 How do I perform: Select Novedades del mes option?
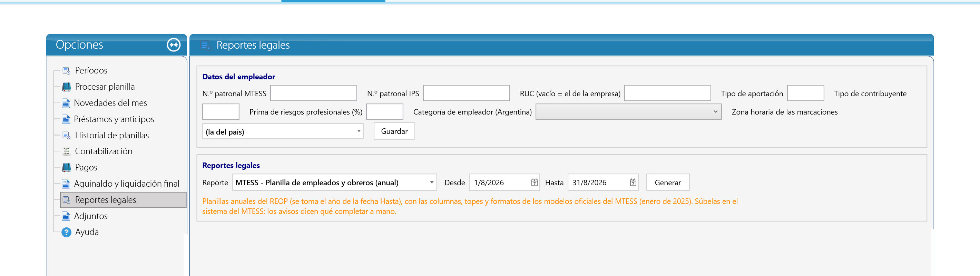pos(110,103)
